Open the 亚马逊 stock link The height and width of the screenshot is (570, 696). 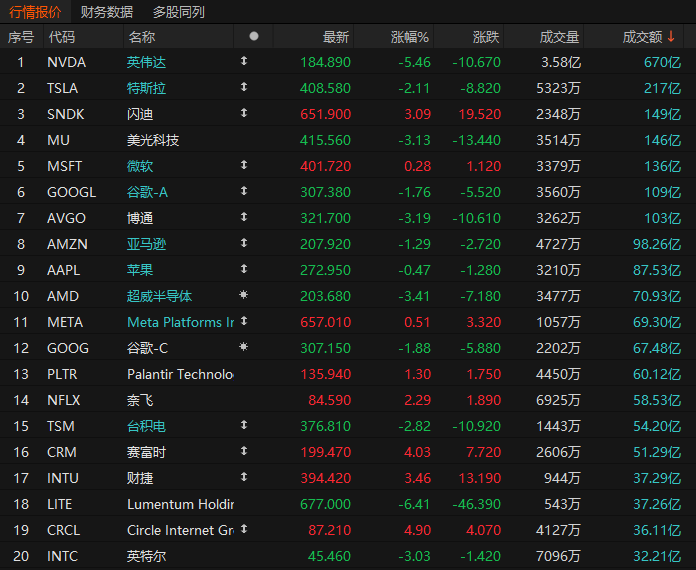coord(146,244)
